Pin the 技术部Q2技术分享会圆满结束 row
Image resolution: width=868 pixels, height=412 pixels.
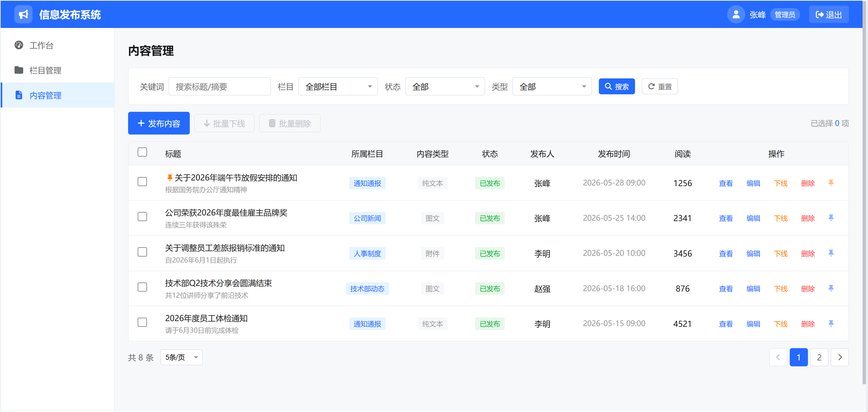click(831, 288)
